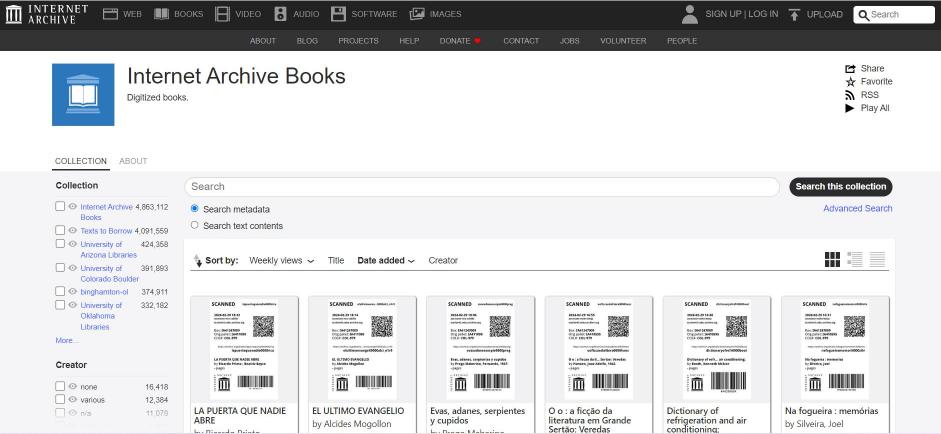Open the JOBS menu item
The image size is (941, 434).
[x=570, y=41]
